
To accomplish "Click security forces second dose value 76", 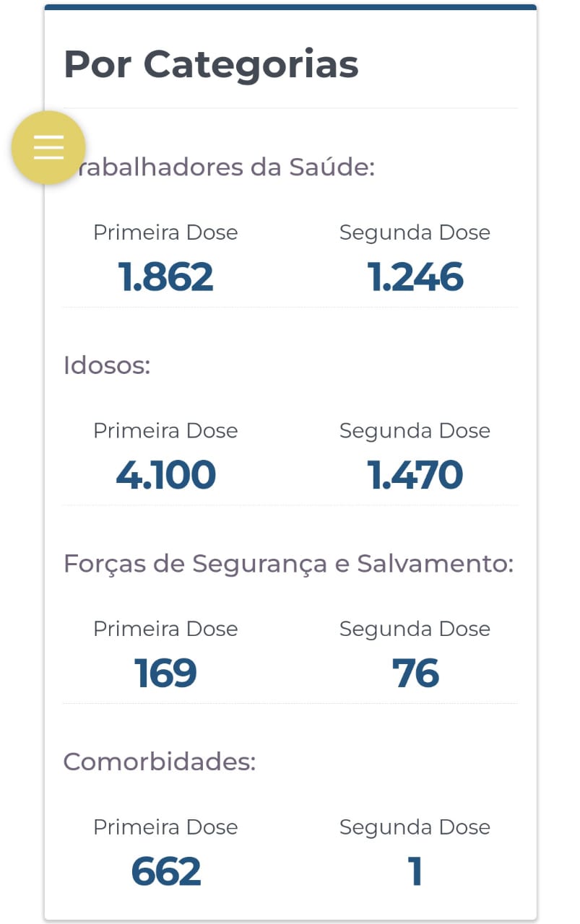I will 415,674.
